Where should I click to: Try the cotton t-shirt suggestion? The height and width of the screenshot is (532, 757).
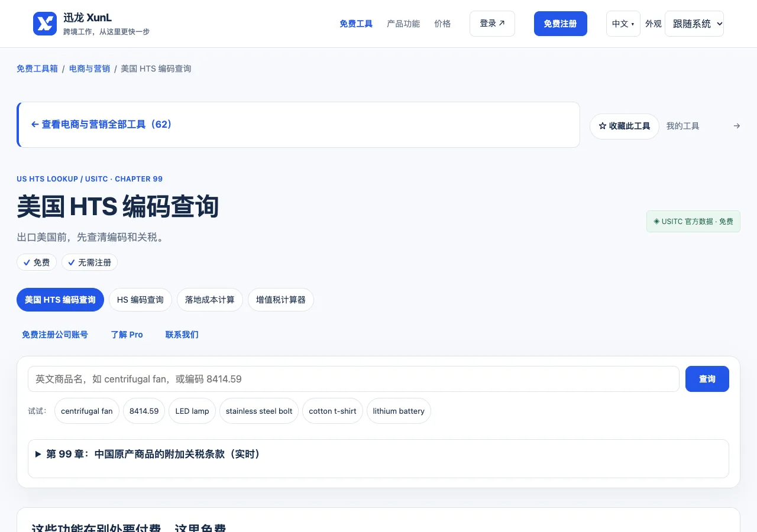coord(332,411)
